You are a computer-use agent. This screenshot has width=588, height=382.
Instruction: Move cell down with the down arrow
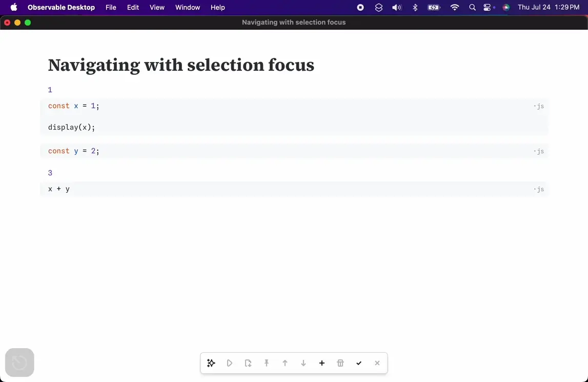click(x=303, y=363)
